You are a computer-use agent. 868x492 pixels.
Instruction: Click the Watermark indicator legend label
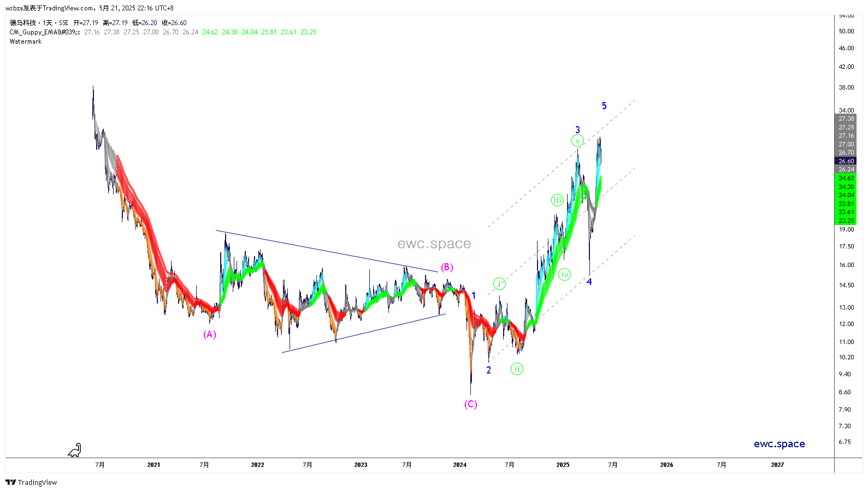click(26, 42)
